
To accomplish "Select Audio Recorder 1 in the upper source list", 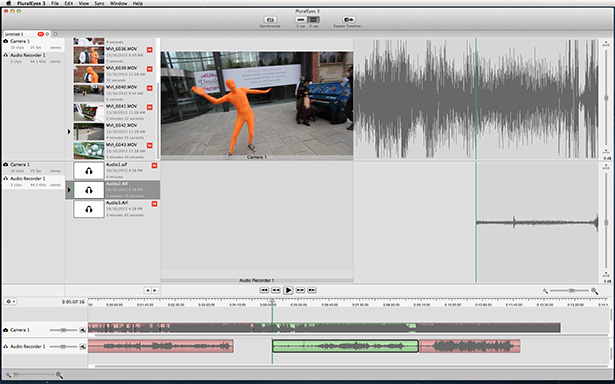I will point(33,58).
